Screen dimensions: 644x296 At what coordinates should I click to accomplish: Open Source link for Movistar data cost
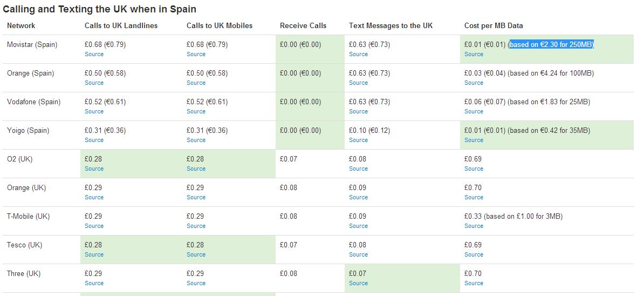(474, 54)
